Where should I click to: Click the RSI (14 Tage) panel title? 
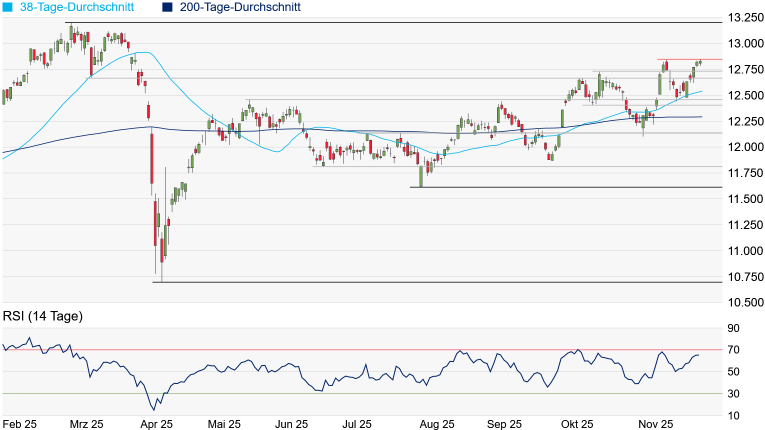(42, 317)
